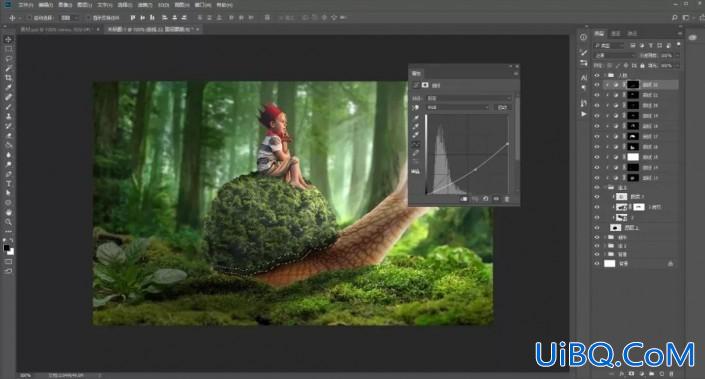Screen dimensions: 705x379
Task: Open the Curves preset dropdown
Action: (x=469, y=98)
